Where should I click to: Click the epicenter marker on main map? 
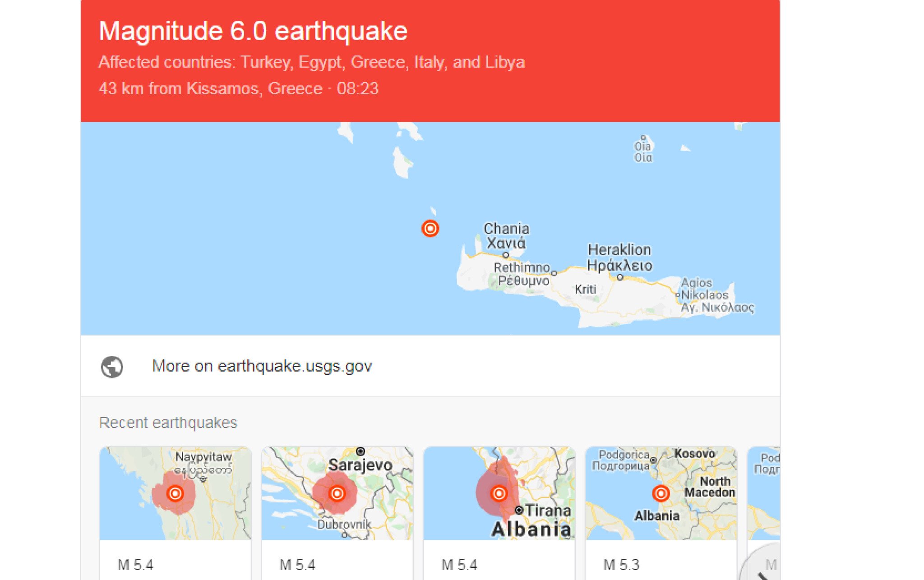coord(430,228)
